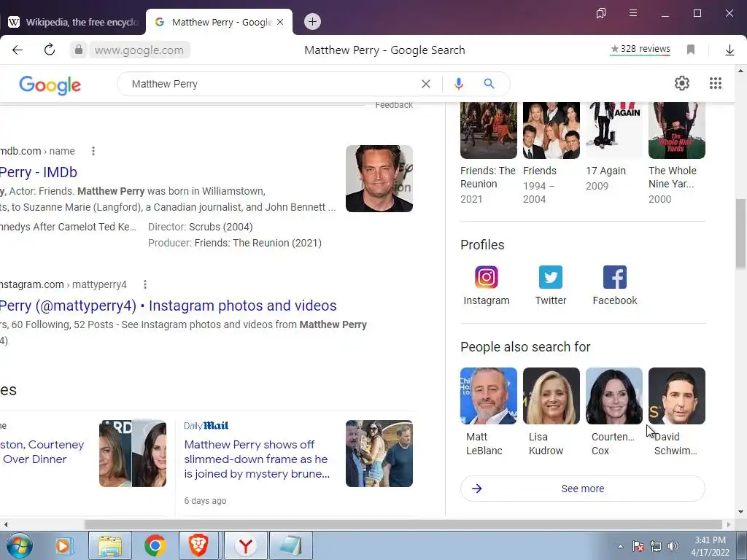The image size is (747, 560).
Task: Switch to Yandex Browser on the taskbar
Action: pos(245,545)
